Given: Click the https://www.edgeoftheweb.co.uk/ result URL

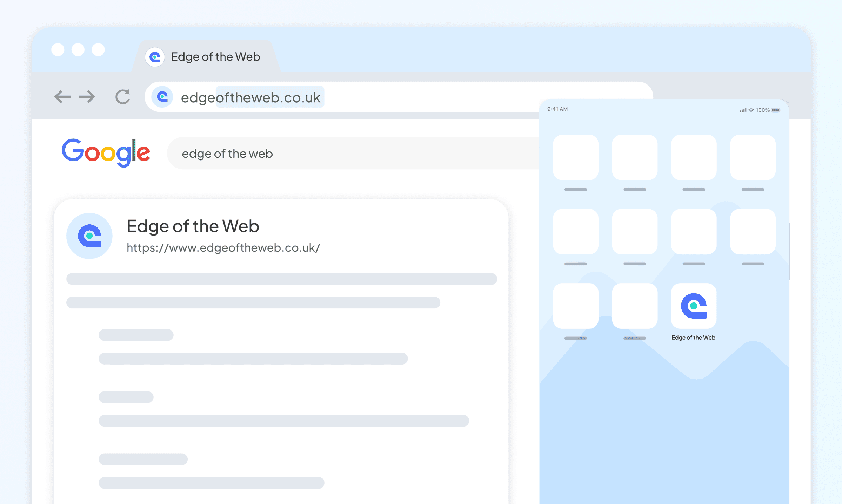Looking at the screenshot, I should click(x=223, y=248).
